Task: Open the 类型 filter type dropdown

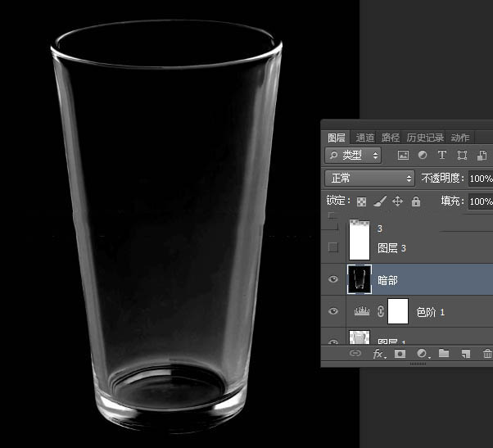Action: tap(353, 155)
